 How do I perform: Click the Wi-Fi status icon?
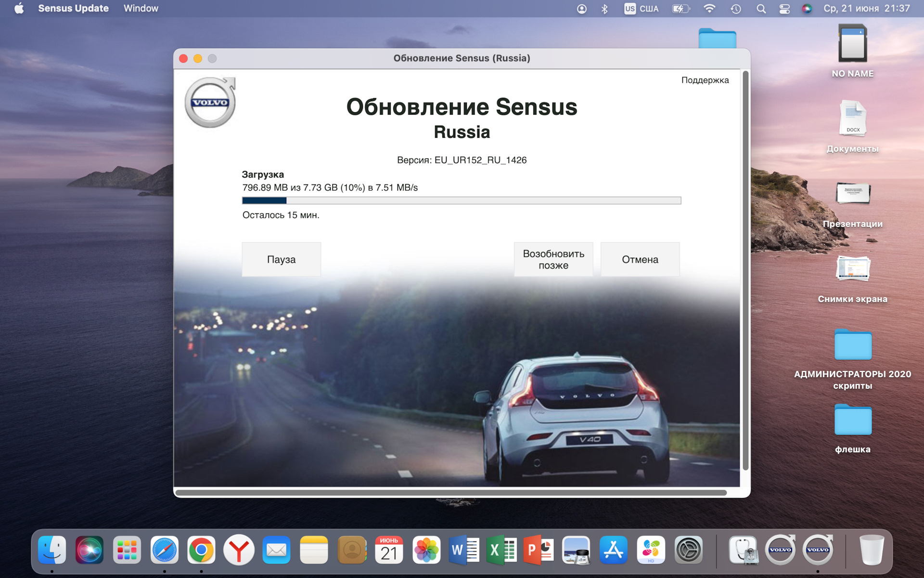[709, 9]
